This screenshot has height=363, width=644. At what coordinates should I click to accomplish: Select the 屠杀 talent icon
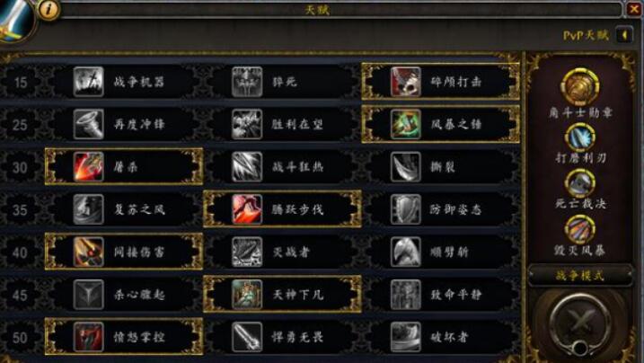click(88, 167)
